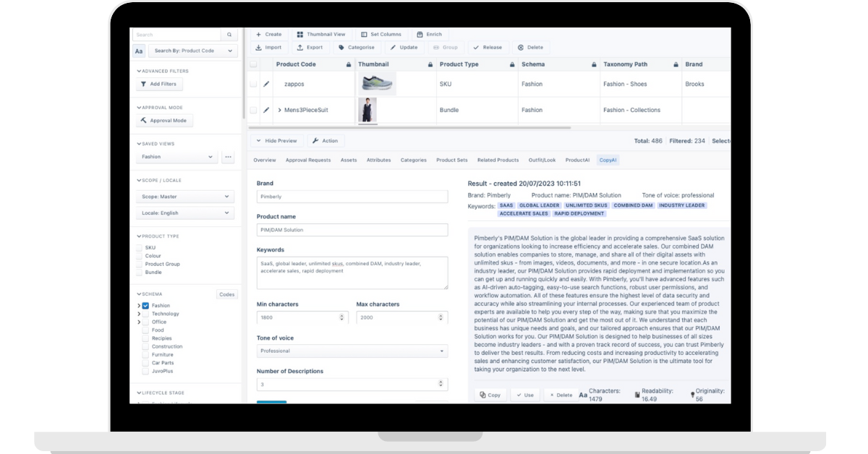868x454 pixels.
Task: Open the Related Products tab
Action: tap(498, 160)
